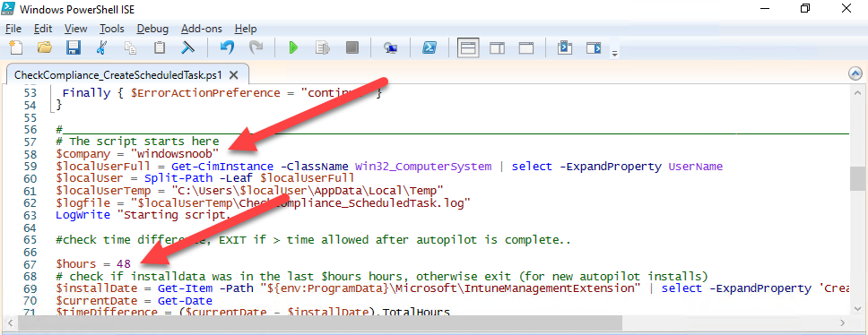Click Get-Item cmdlet on line 69

185,288
